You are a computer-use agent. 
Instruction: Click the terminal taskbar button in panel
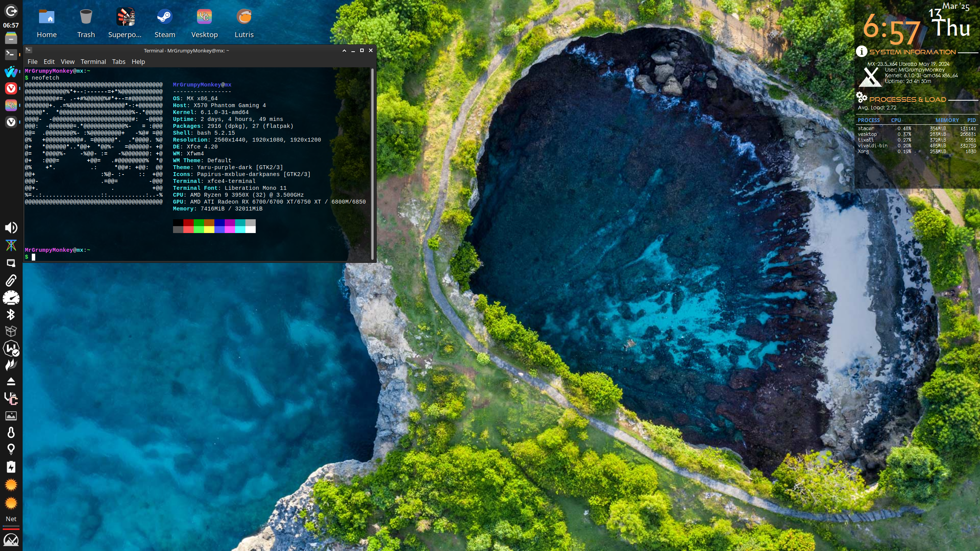pos(11,54)
